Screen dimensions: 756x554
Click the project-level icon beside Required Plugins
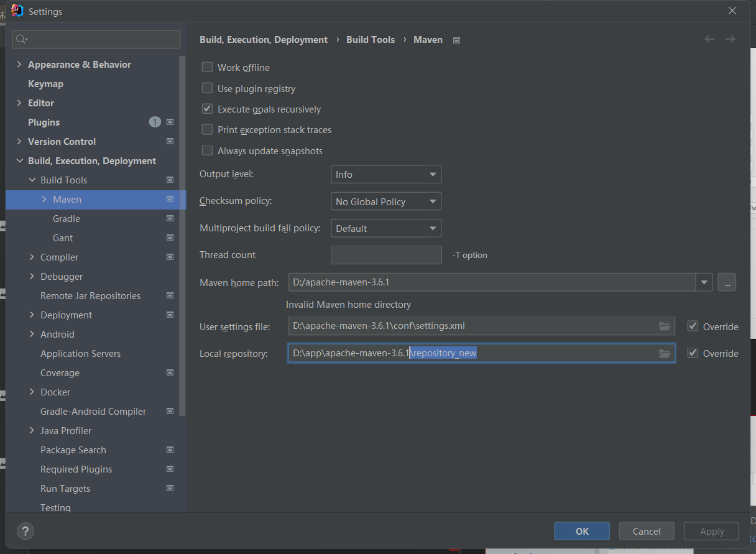click(170, 469)
